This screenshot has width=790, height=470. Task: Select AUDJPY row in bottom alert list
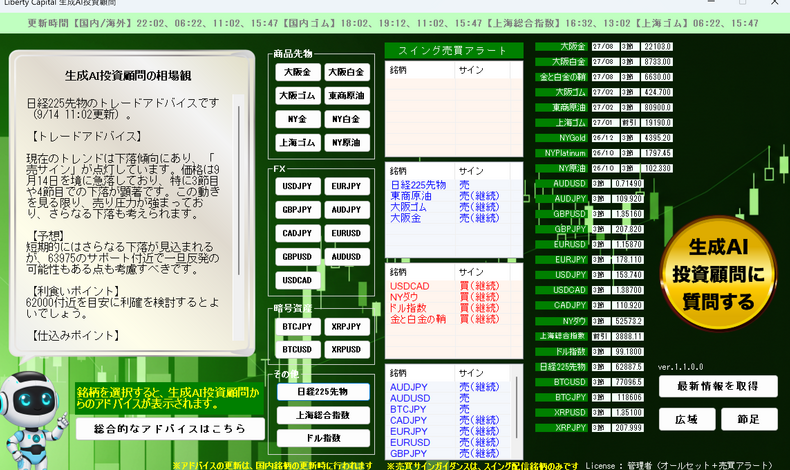click(449, 387)
